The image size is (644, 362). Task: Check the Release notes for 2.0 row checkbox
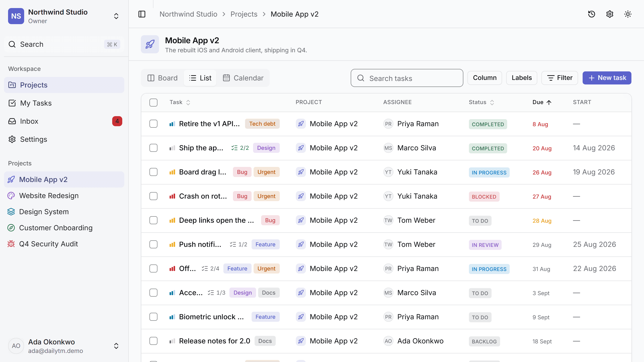(x=153, y=341)
